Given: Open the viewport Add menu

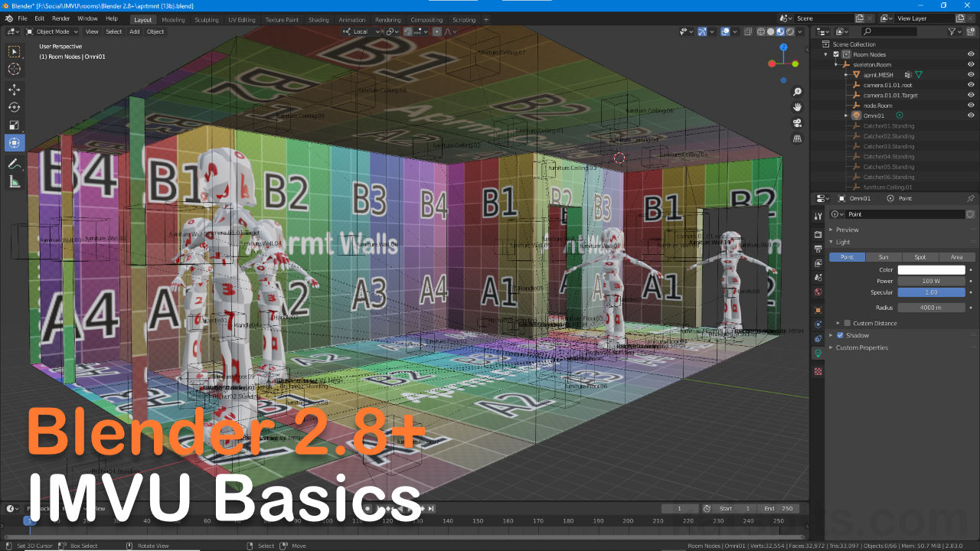Looking at the screenshot, I should [135, 31].
